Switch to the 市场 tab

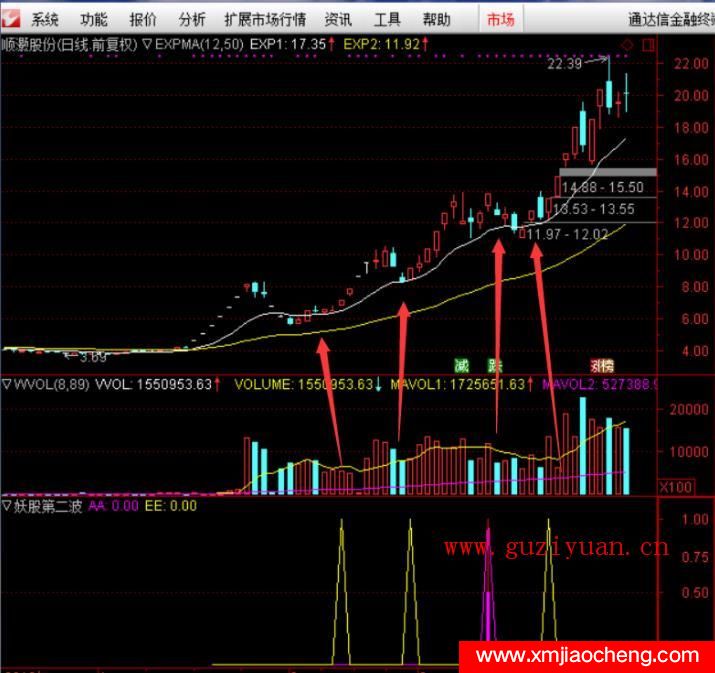coord(500,19)
